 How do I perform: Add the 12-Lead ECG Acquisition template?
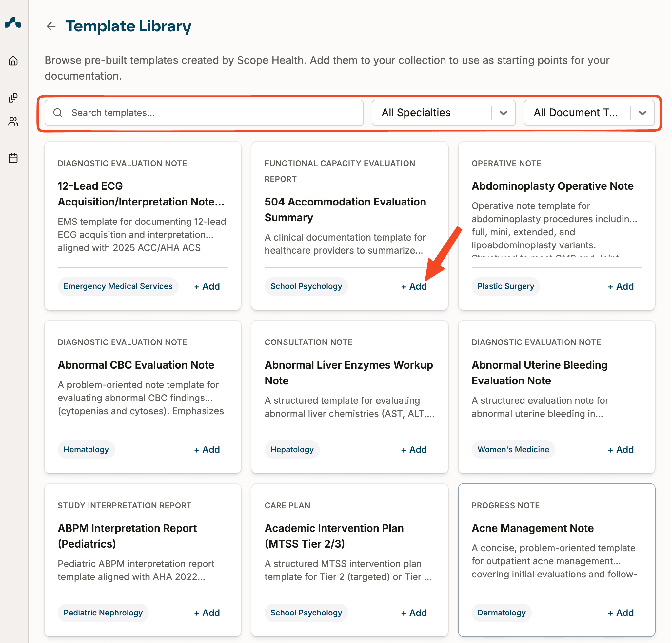(x=207, y=286)
